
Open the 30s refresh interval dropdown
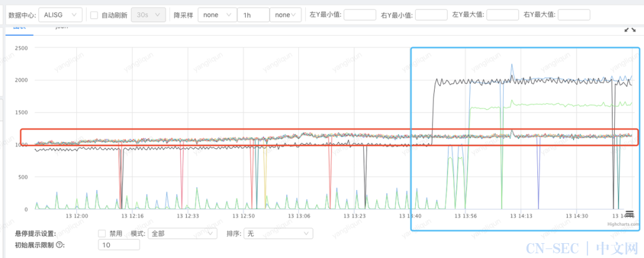tap(148, 15)
